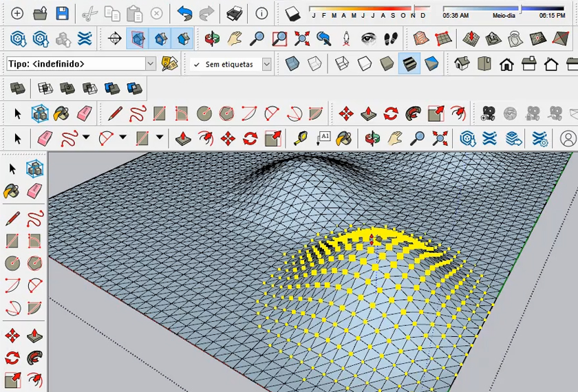Toggle the Monochrome face style
Image resolution: width=578 pixels, height=392 pixels.
(431, 64)
